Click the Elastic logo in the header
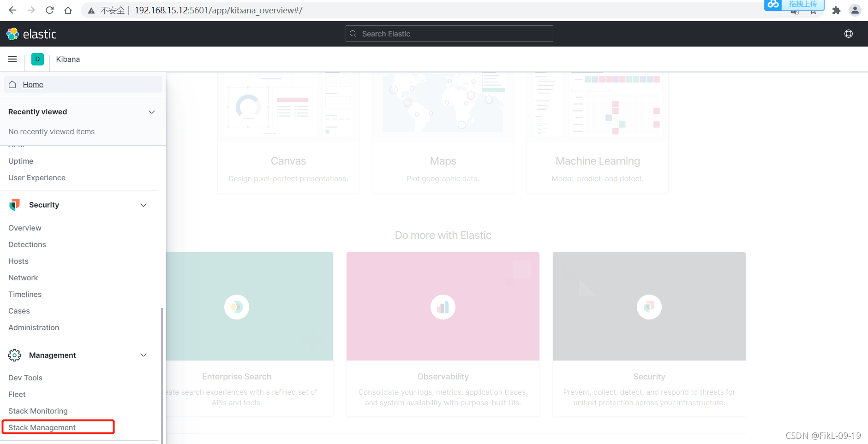This screenshot has width=868, height=444. pos(31,34)
